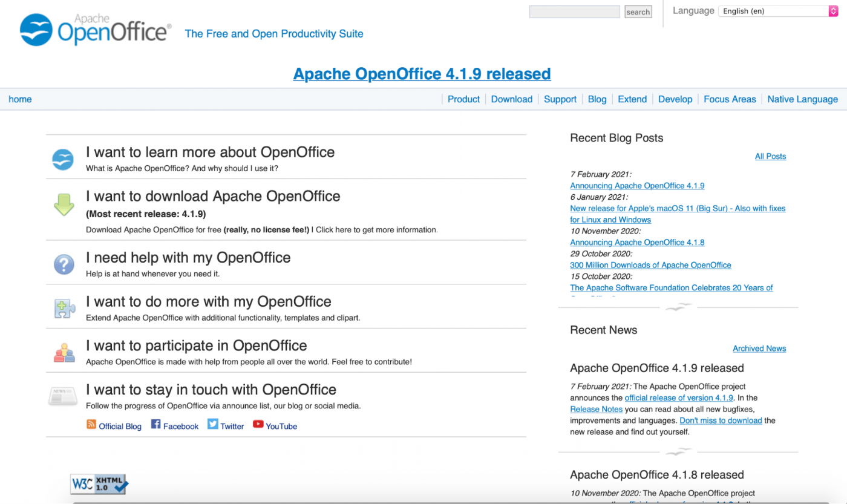Open the Apache OpenOffice 4.1.9 released headline
The height and width of the screenshot is (504, 847).
click(x=422, y=74)
